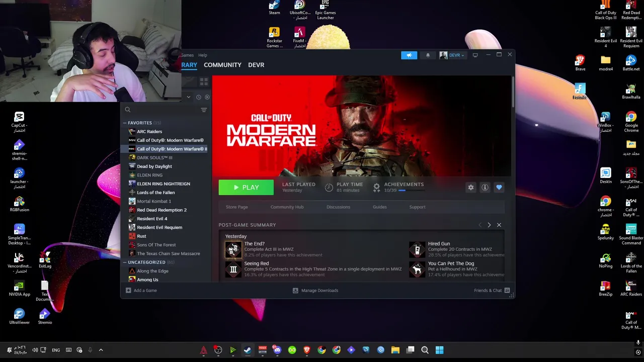This screenshot has width=644, height=362.
Task: Open Windows Start button in taskbar
Action: [440, 350]
